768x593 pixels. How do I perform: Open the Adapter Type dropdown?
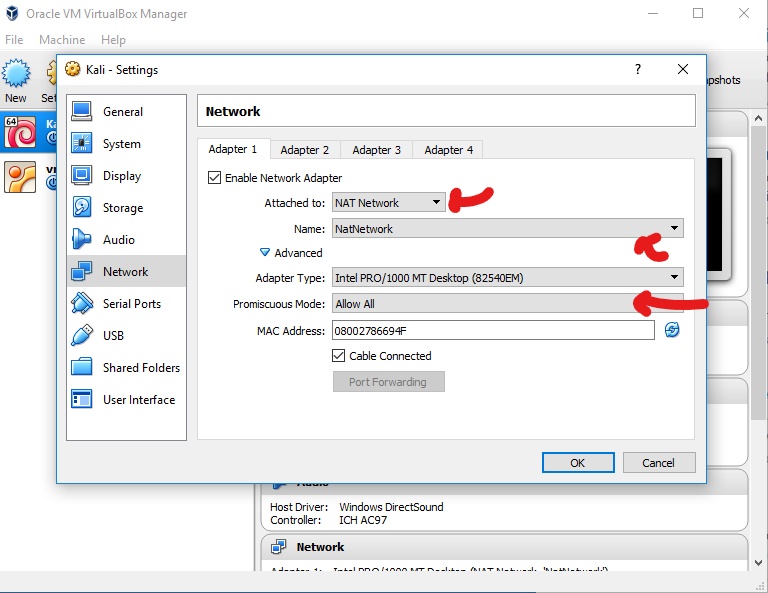coord(507,278)
